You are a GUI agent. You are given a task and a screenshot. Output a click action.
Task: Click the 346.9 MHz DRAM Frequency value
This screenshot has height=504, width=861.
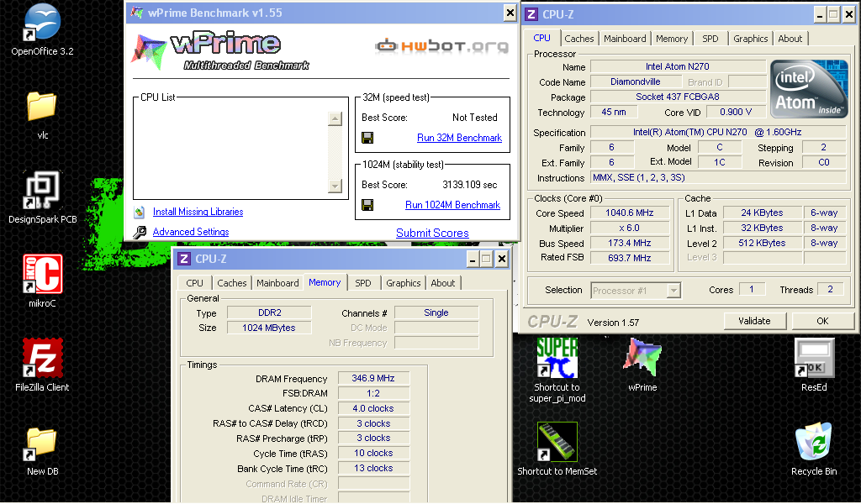[373, 378]
